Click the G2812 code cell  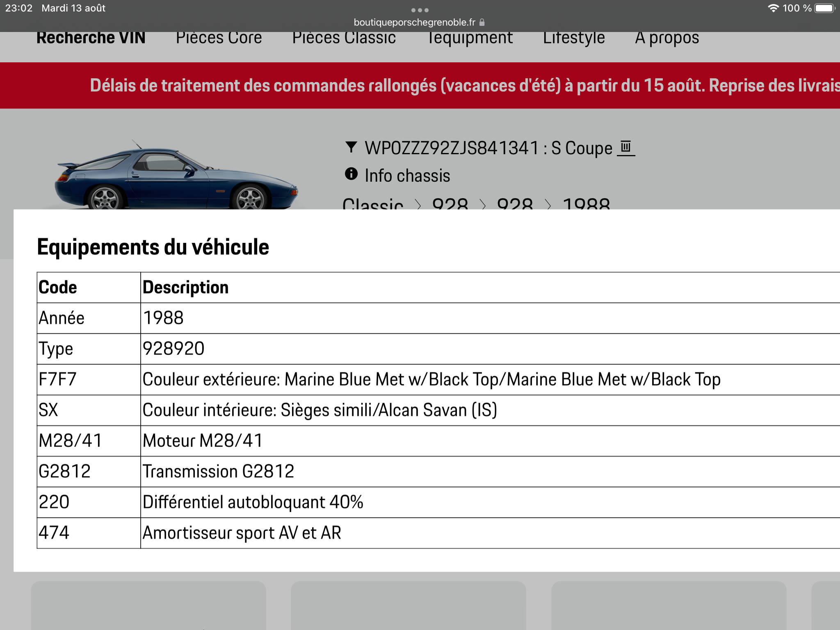[89, 472]
